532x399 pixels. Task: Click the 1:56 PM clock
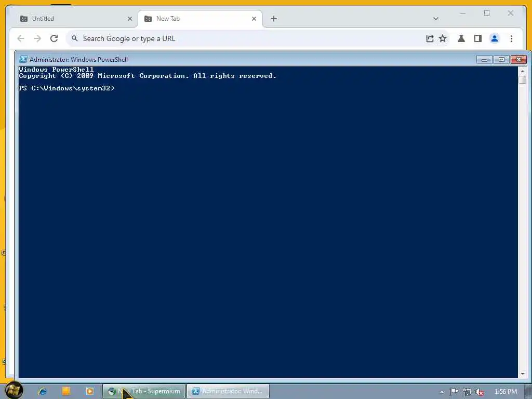pos(506,392)
